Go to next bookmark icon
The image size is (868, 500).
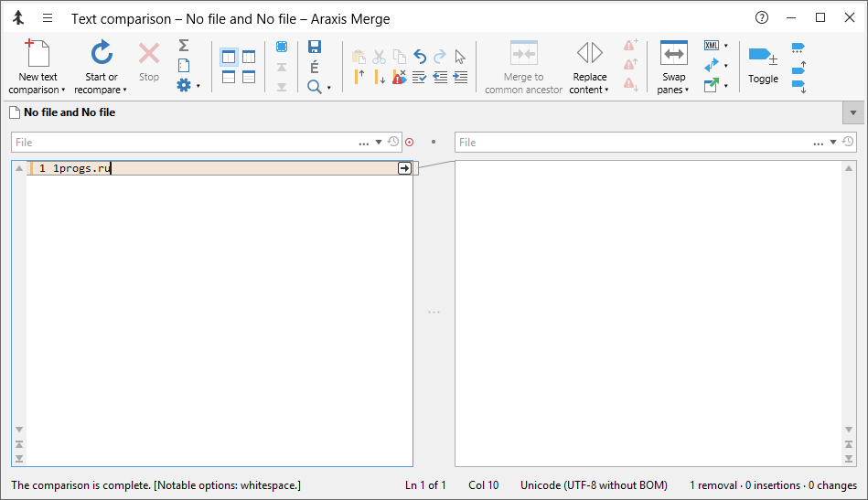(798, 87)
